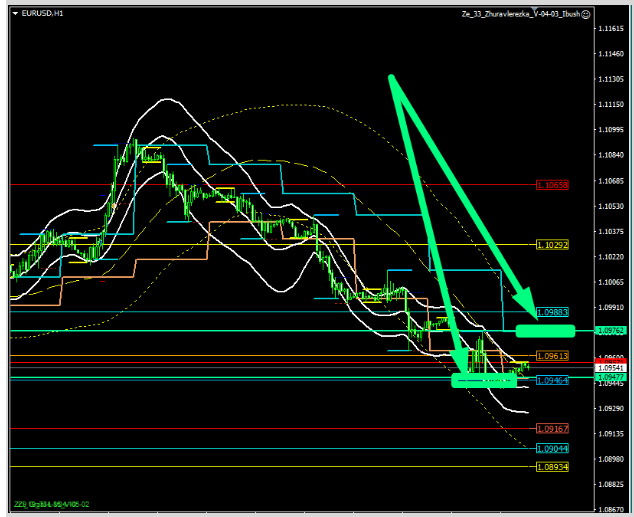Click the red 1.09167 support label

click(552, 428)
